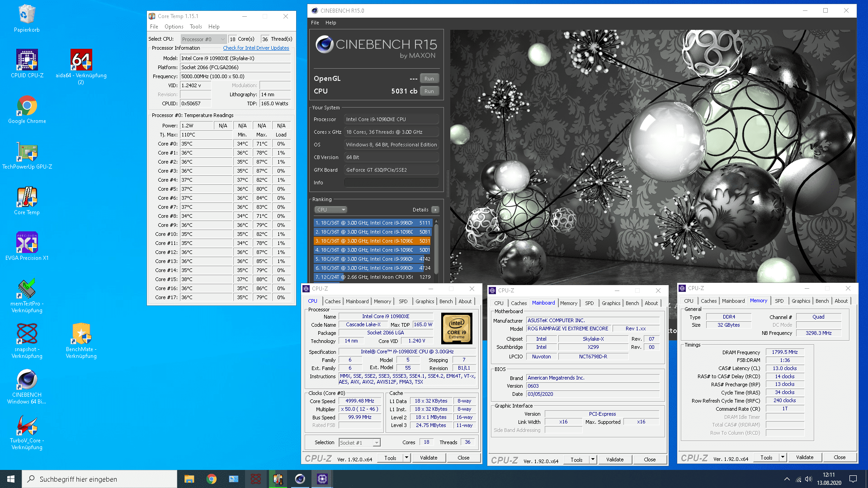Screen dimensions: 868x488
Task: Open TurboV_Core shortcut desktop icon
Action: [x=27, y=432]
